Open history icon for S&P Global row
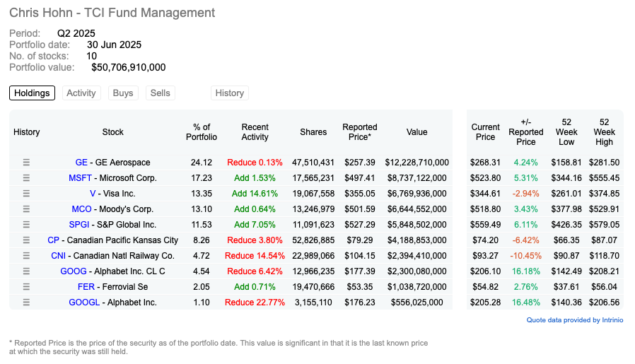The image size is (635, 364). (x=26, y=225)
